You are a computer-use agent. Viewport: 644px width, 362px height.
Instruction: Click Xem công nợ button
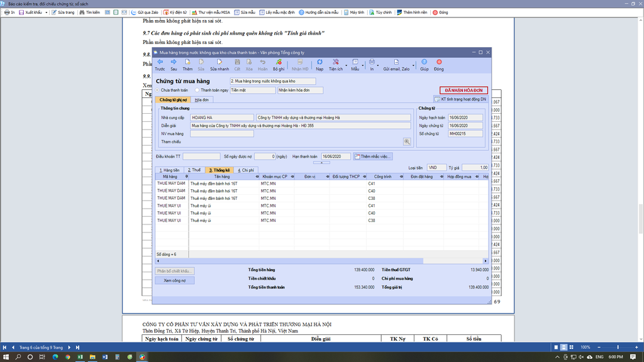tap(175, 281)
